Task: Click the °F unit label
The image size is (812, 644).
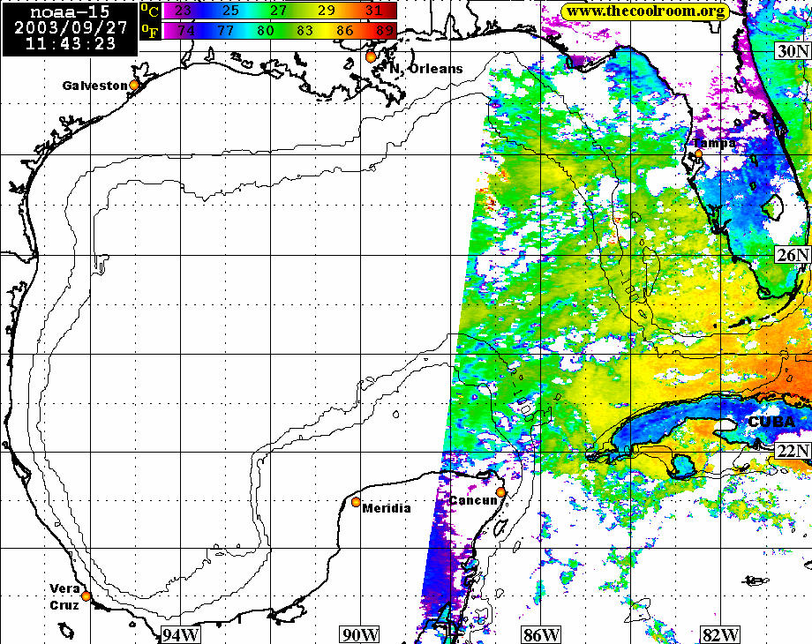Action: pyautogui.click(x=150, y=31)
